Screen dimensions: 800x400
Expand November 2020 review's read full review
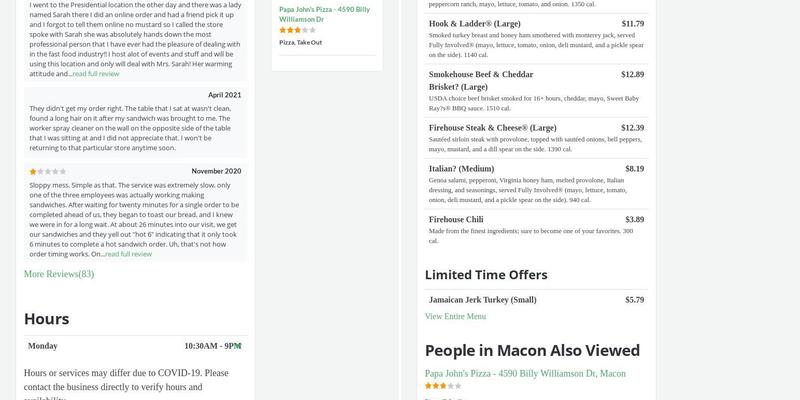coord(128,254)
